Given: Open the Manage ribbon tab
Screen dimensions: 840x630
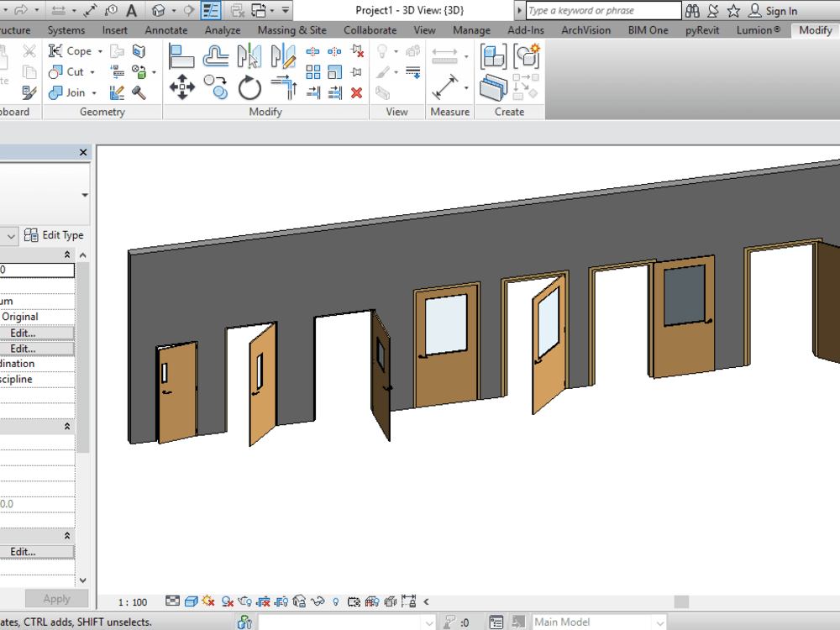Looking at the screenshot, I should (471, 29).
